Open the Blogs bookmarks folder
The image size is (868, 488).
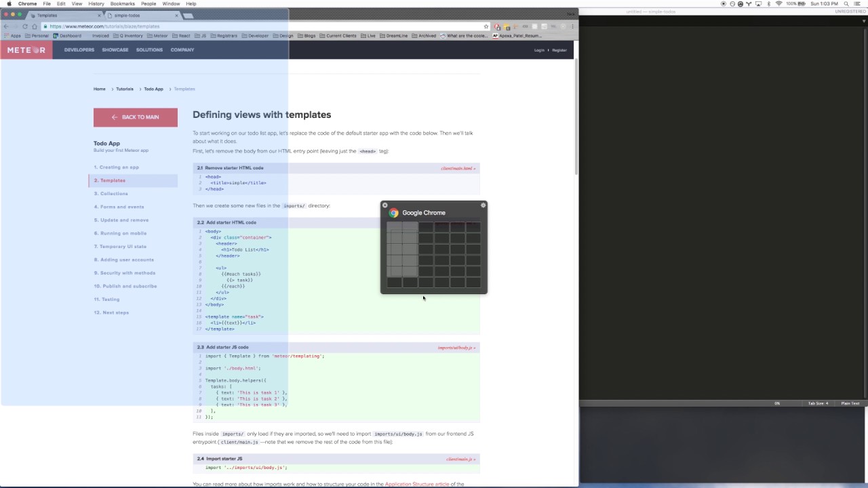point(307,36)
